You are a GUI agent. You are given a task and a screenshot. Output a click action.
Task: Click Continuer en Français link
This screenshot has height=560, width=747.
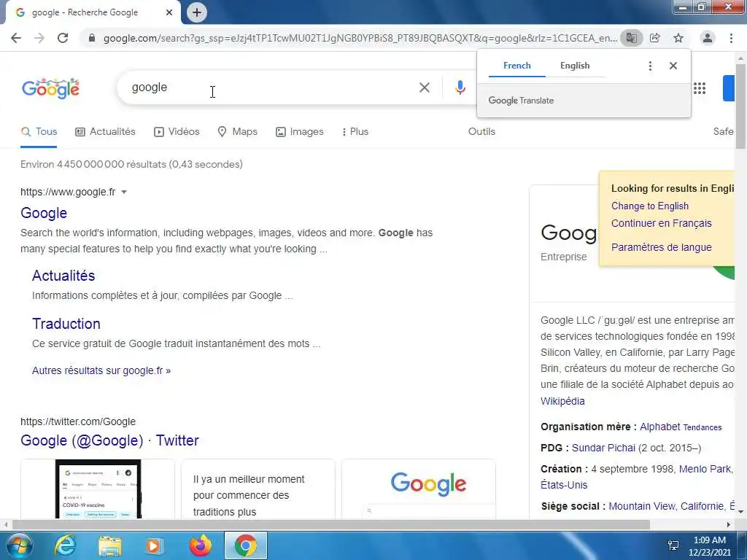pos(661,223)
